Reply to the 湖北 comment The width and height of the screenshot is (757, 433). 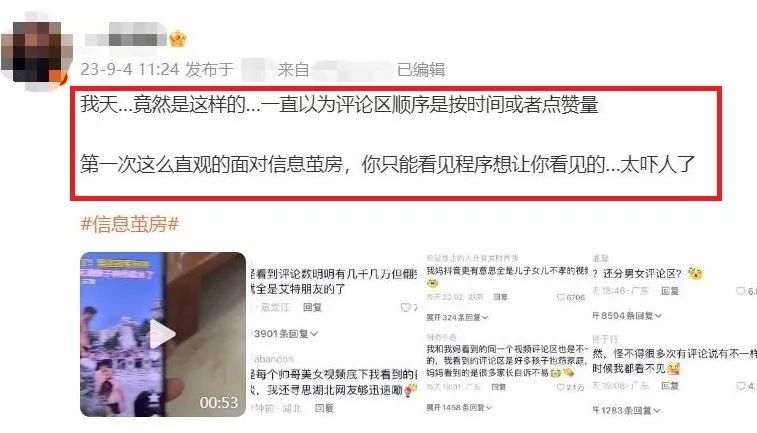point(324,408)
